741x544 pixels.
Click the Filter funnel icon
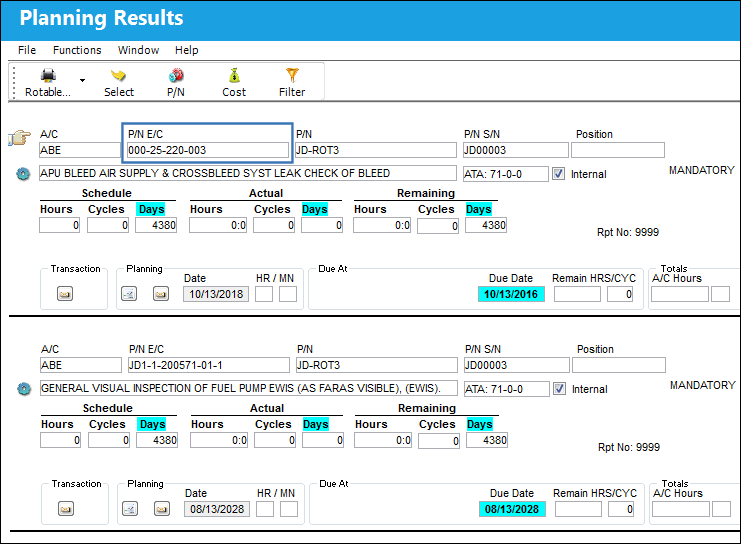pos(292,76)
